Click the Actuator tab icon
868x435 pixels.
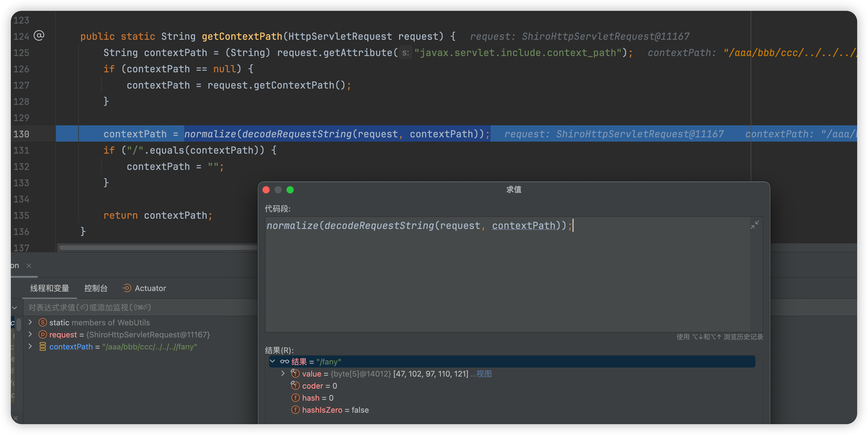tap(127, 288)
